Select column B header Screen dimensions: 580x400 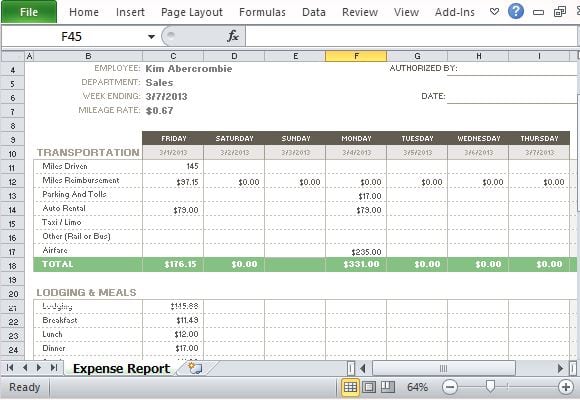(x=88, y=56)
